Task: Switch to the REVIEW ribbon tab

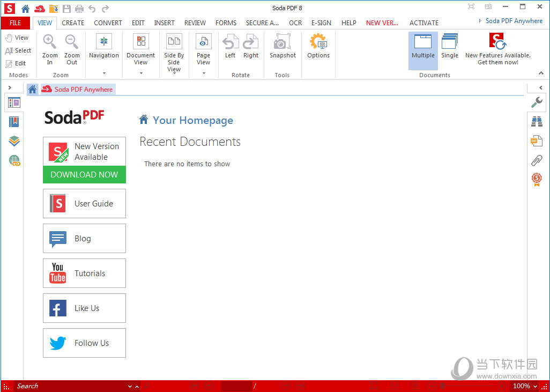Action: (x=195, y=23)
